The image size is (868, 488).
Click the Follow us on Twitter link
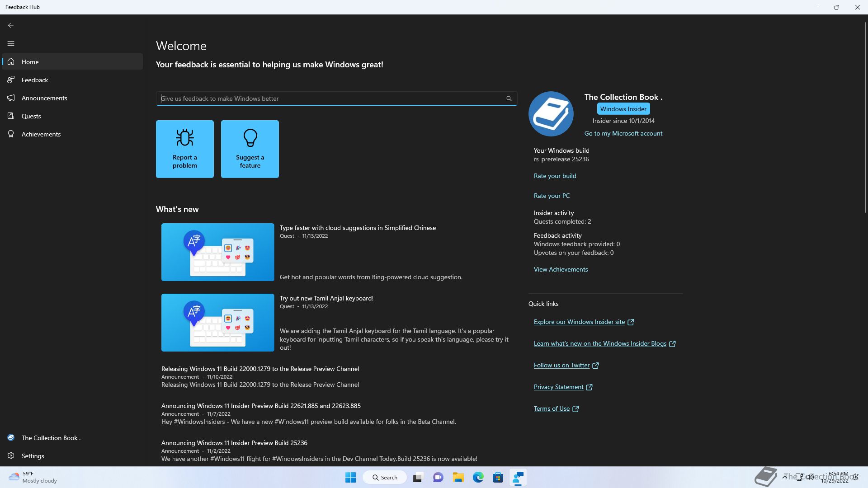[562, 365]
